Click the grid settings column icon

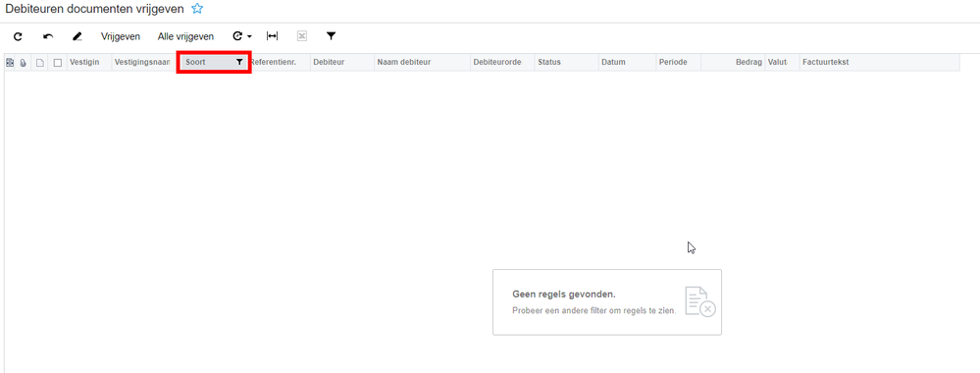(x=10, y=63)
